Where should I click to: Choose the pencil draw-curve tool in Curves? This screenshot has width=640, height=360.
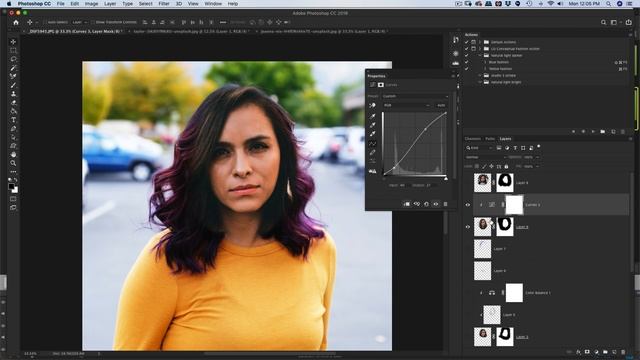372,152
